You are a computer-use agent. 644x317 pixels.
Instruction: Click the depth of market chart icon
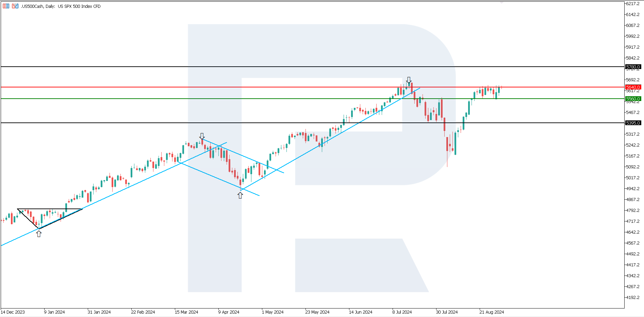click(x=15, y=6)
